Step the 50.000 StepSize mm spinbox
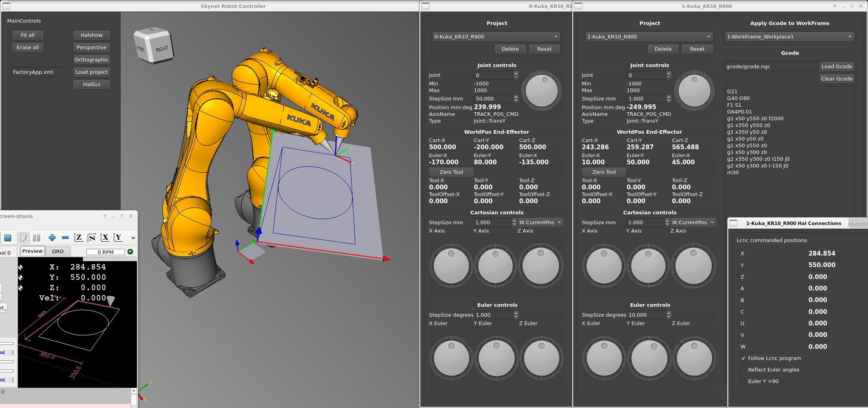Image resolution: width=868 pixels, height=408 pixels. pos(516,98)
